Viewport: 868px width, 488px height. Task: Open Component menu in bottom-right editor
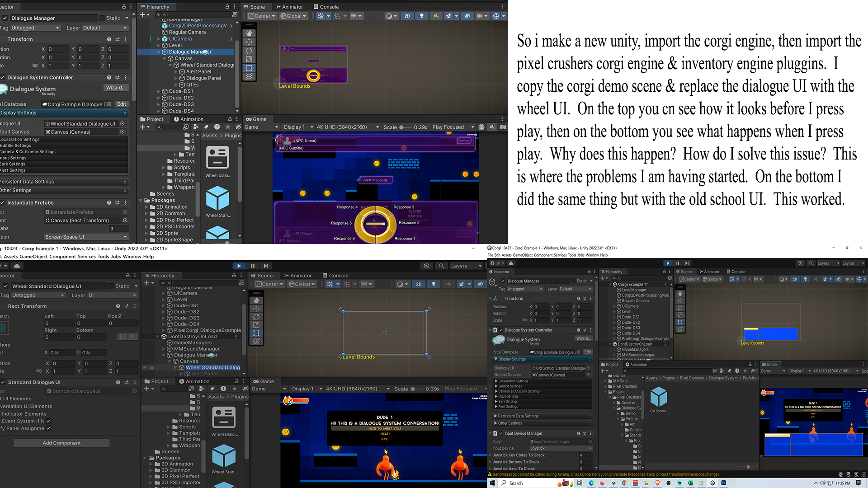coord(544,255)
